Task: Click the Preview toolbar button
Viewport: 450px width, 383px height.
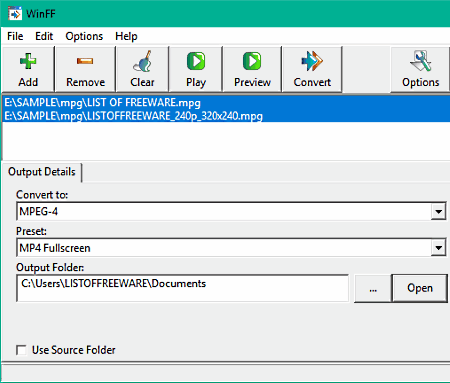Action: click(252, 69)
